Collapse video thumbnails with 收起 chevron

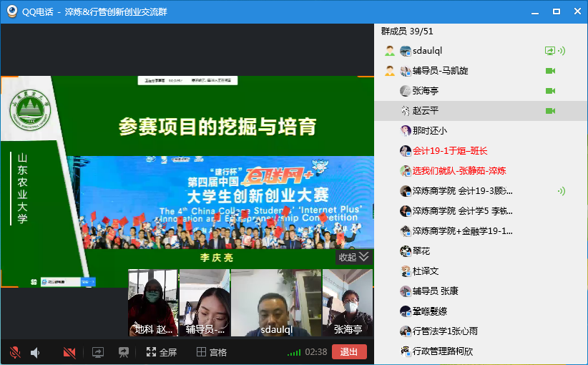(354, 257)
